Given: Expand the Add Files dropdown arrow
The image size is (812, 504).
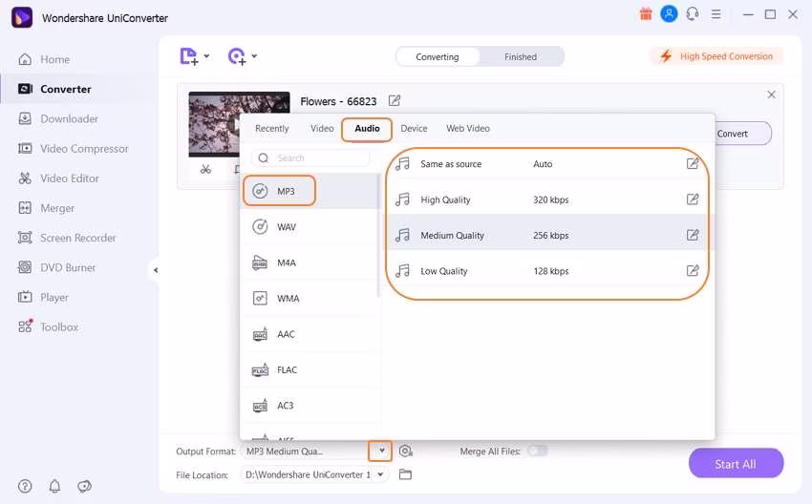Looking at the screenshot, I should pyautogui.click(x=206, y=56).
